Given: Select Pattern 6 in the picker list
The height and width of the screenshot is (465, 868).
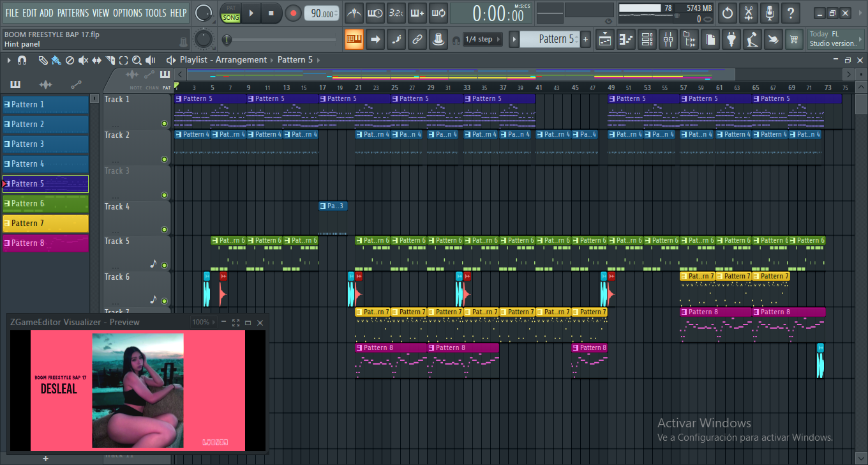Looking at the screenshot, I should click(45, 204).
